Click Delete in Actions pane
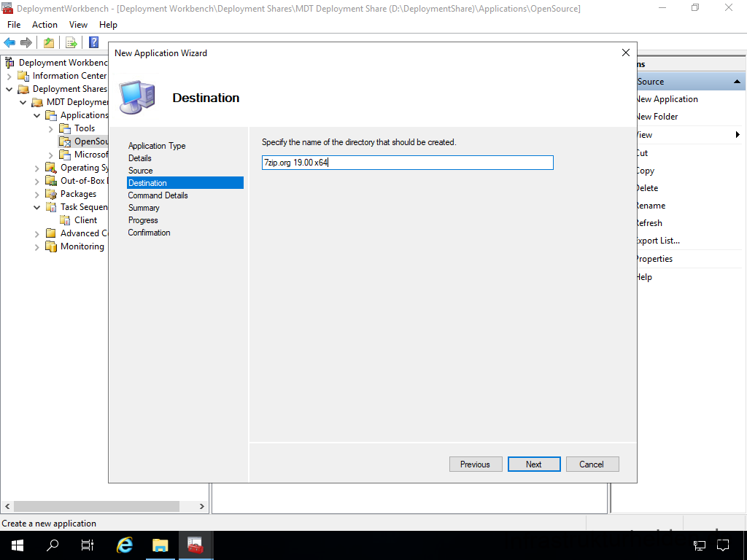747x560 pixels. tap(648, 188)
